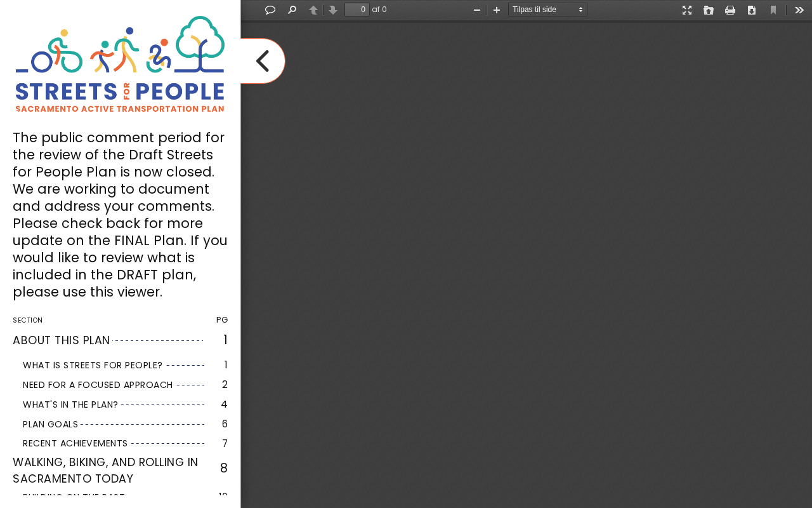The image size is (812, 508).
Task: Click the page number input field
Action: 357,10
